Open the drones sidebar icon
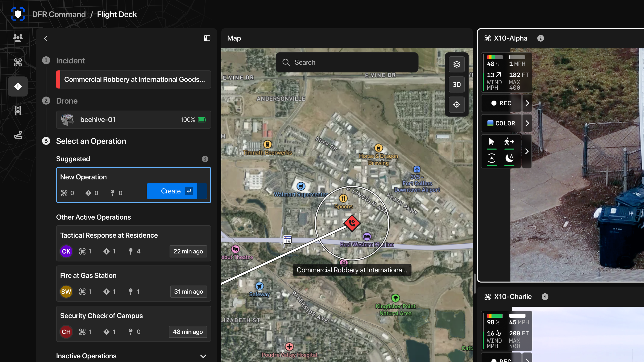This screenshot has width=644, height=362. (18, 62)
